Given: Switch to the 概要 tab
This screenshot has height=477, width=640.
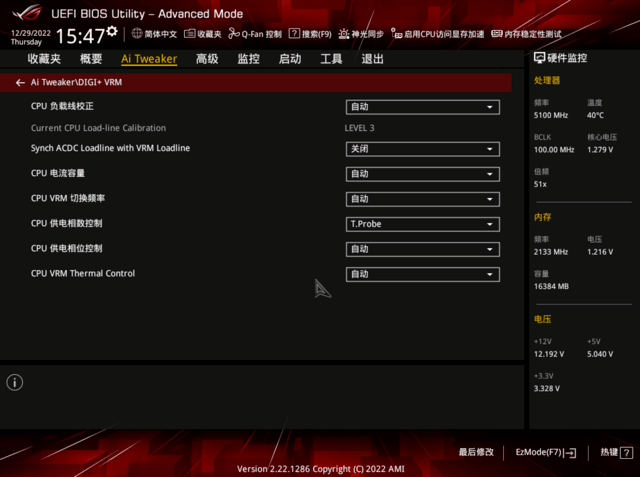Looking at the screenshot, I should [91, 59].
